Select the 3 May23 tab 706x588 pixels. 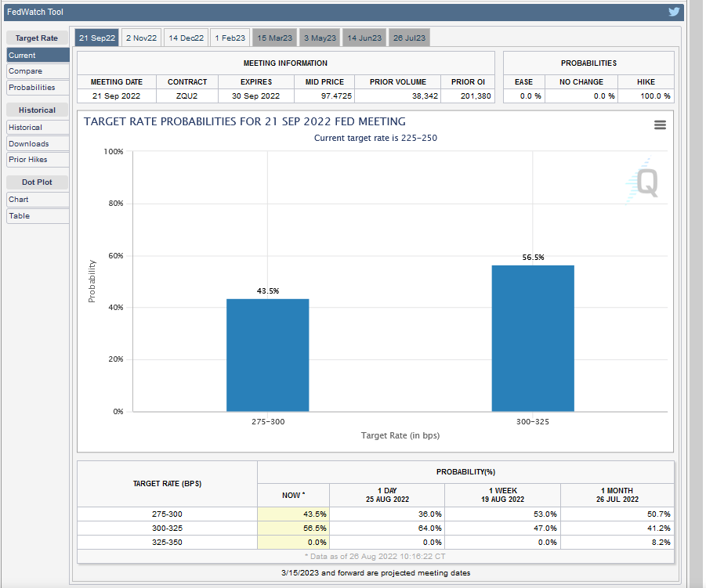coord(320,38)
